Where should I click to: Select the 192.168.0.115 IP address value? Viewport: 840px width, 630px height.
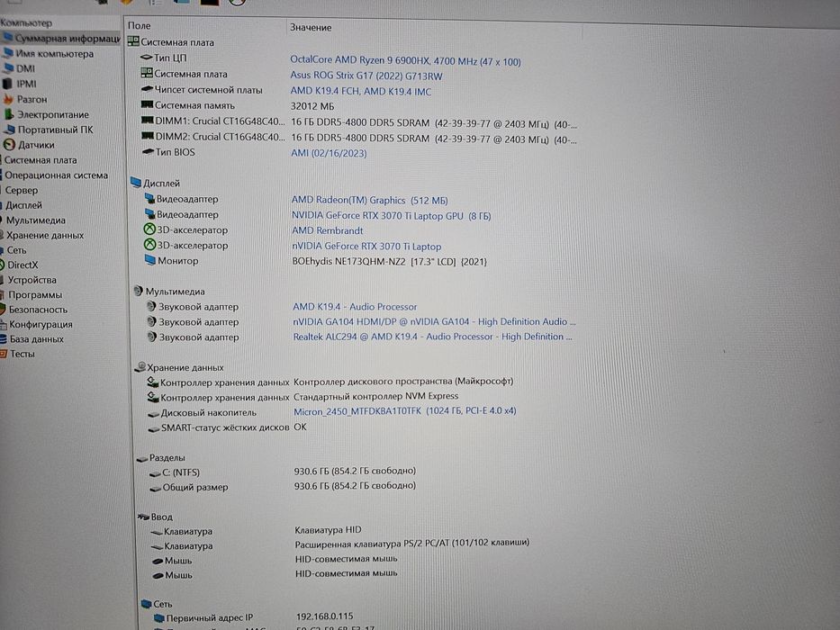325,616
